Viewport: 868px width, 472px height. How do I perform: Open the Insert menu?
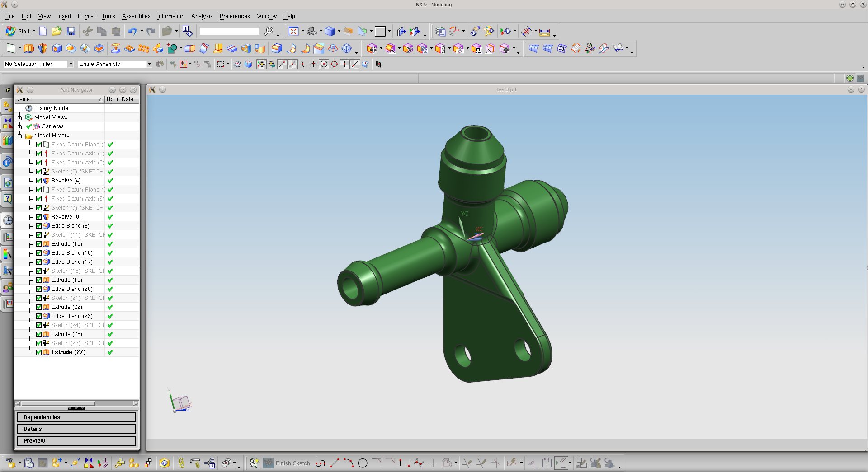(64, 16)
